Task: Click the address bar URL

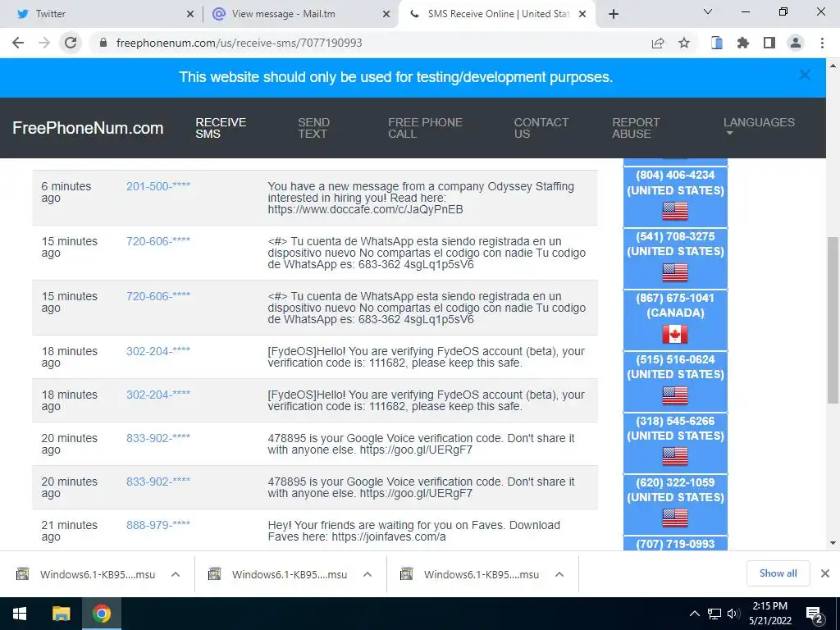Action: [239, 43]
